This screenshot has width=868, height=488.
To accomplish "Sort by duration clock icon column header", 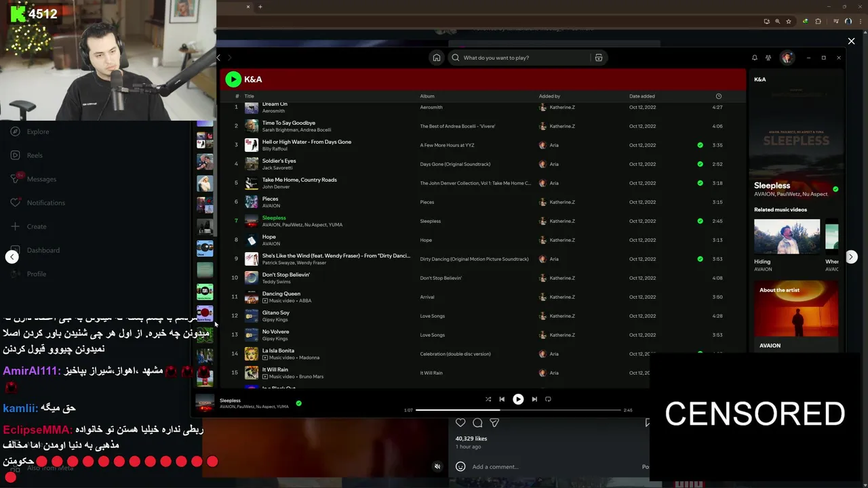I will coord(719,96).
